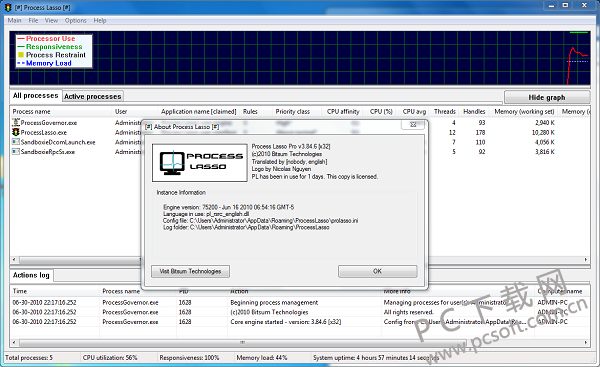Click the Process Lasso title bar icon

point(8,7)
